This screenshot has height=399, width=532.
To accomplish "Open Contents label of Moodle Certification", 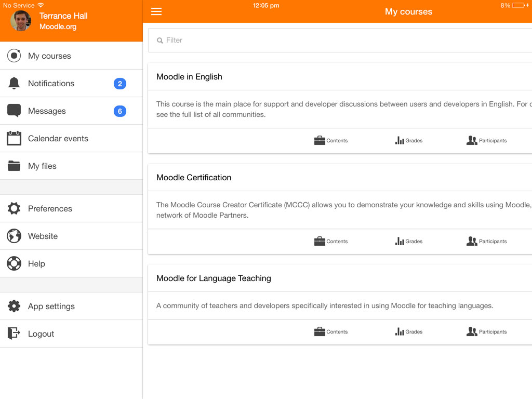I will click(x=337, y=241).
